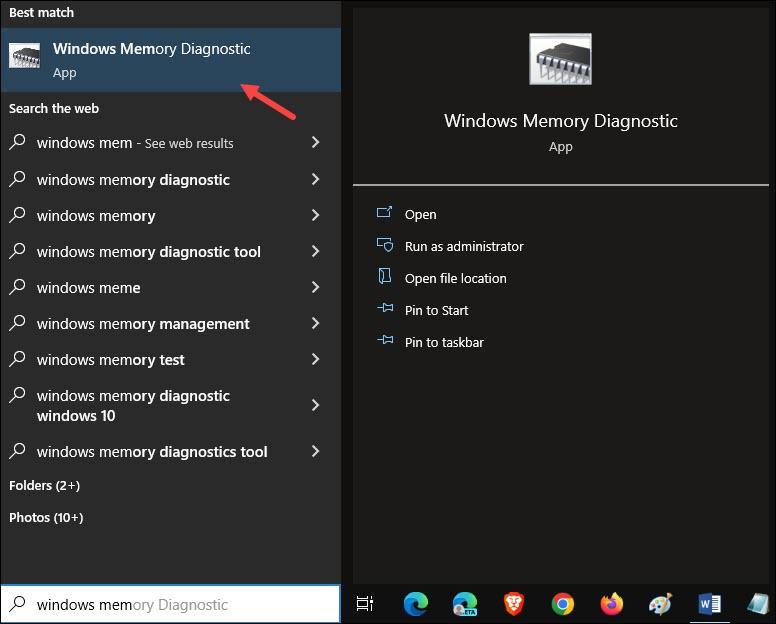
Task: Click the pin icon beside Pin to taskbar
Action: (x=385, y=339)
